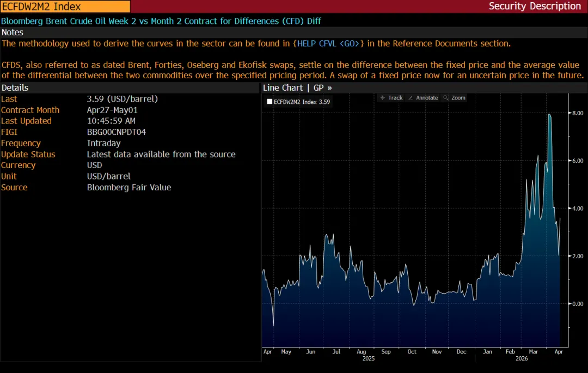Click the 0.00 y-axis label

coord(578,304)
